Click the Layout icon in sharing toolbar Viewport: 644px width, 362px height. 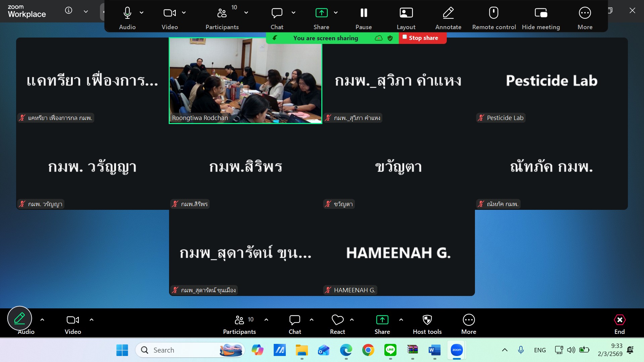tap(406, 13)
